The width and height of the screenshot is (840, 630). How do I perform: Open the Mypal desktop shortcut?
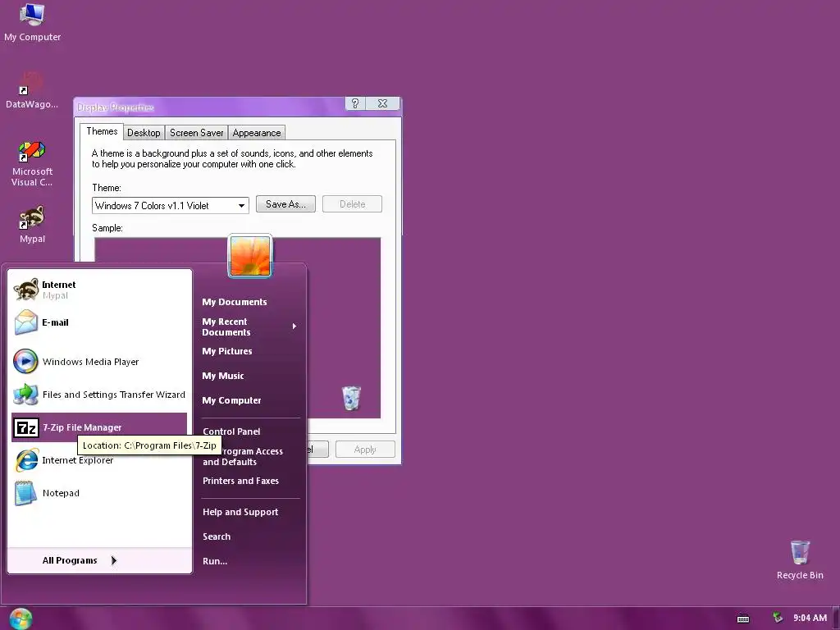click(x=32, y=225)
